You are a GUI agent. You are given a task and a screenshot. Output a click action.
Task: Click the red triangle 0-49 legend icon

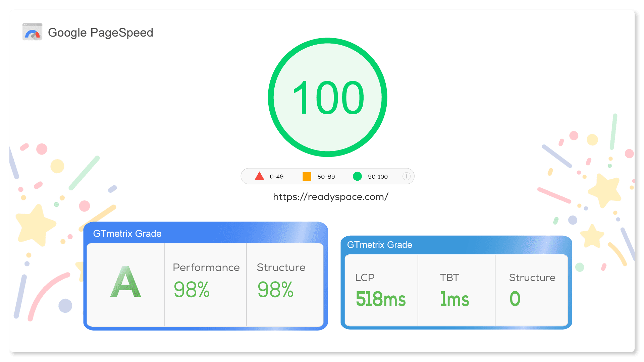pos(259,176)
